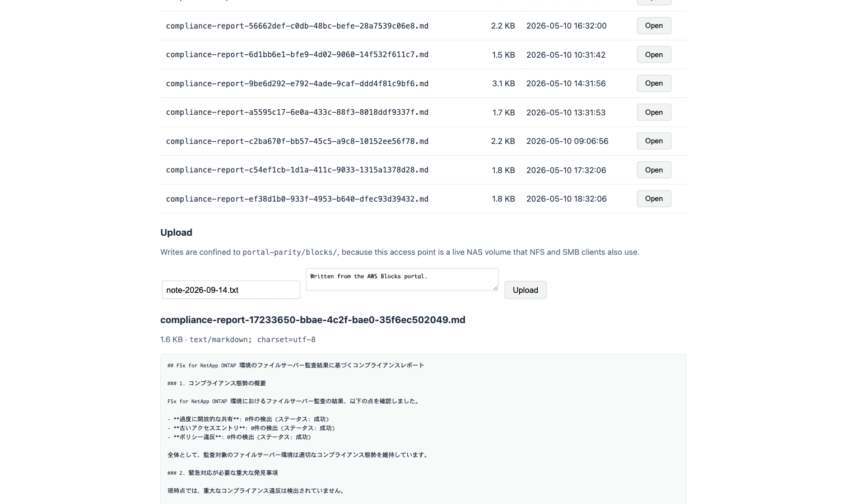Screen dimensions: 847x504
Task: Open compliance-report-c2ba670f file
Action: [x=654, y=141]
